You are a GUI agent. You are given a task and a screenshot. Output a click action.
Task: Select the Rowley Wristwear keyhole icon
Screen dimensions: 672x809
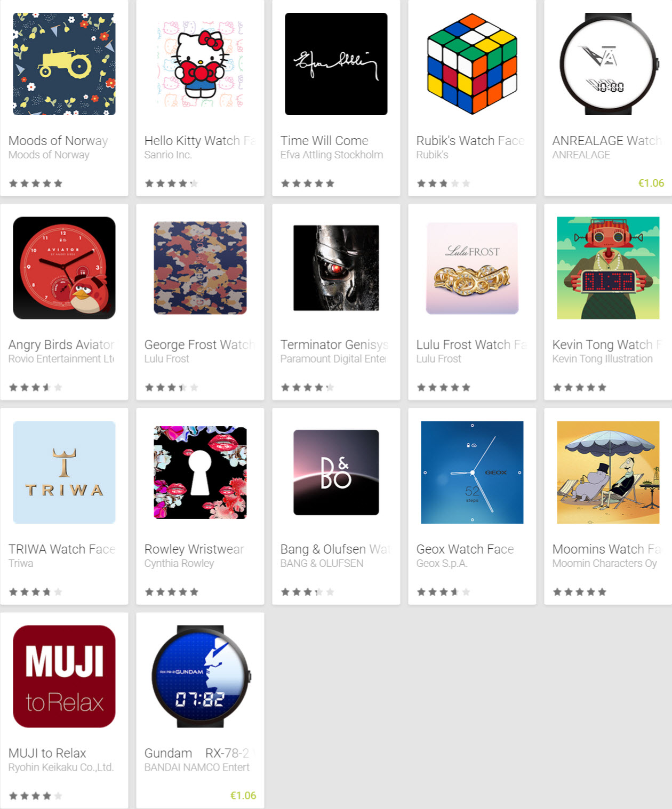click(200, 472)
